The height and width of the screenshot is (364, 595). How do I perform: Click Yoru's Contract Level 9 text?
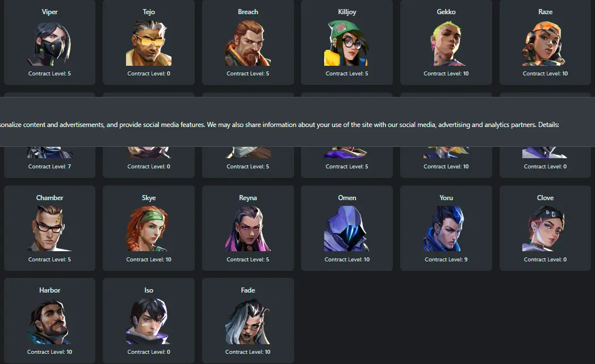pyautogui.click(x=446, y=260)
